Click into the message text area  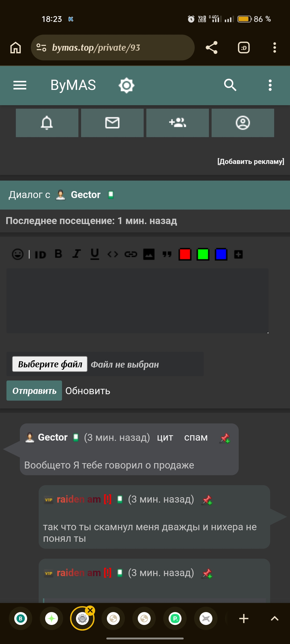pos(137,301)
